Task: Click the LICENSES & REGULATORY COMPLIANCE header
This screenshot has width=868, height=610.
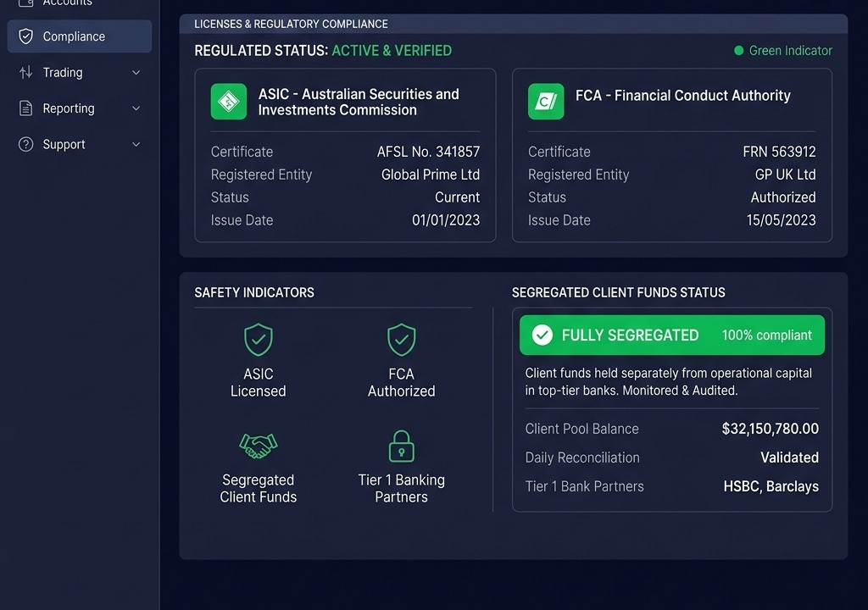Action: coord(292,24)
